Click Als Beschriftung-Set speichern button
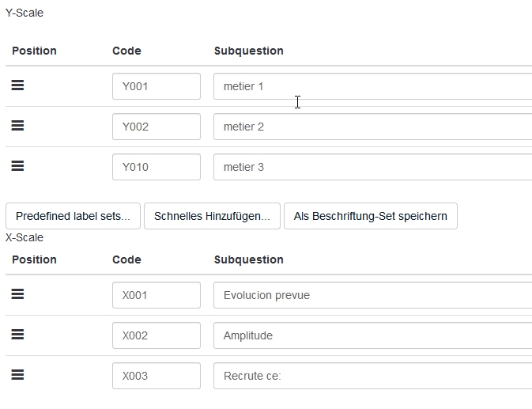The width and height of the screenshot is (532, 409). [x=370, y=216]
